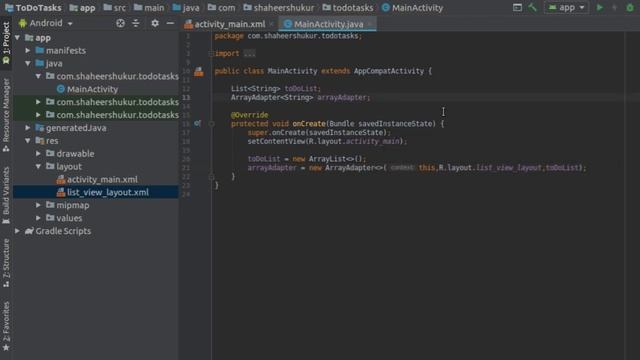
Task: Click the related XML file gutter icon
Action: pyautogui.click(x=199, y=72)
